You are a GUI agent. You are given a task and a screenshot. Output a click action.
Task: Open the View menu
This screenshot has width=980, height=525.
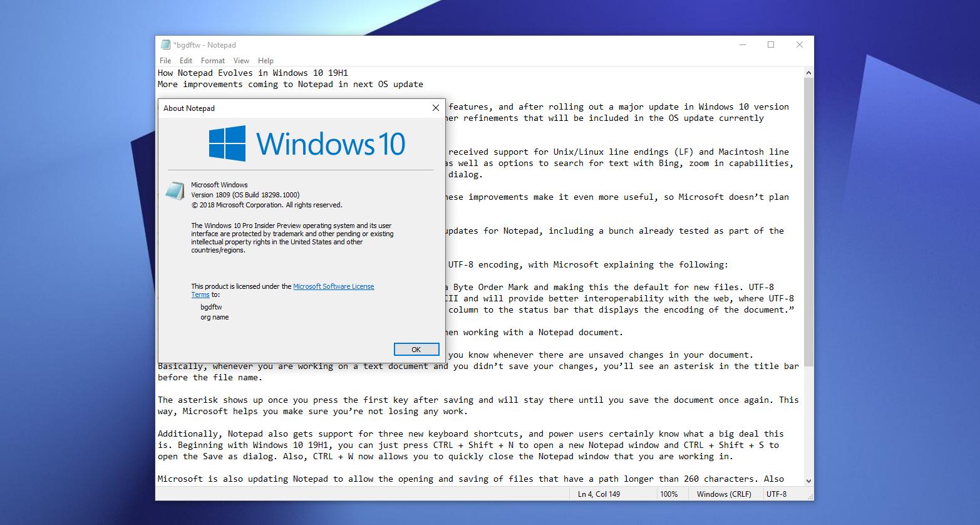(x=241, y=61)
